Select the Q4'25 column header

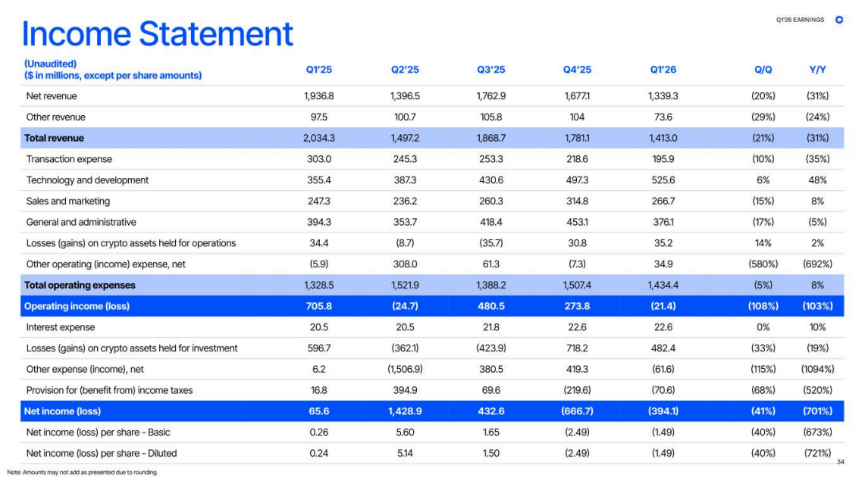[577, 70]
